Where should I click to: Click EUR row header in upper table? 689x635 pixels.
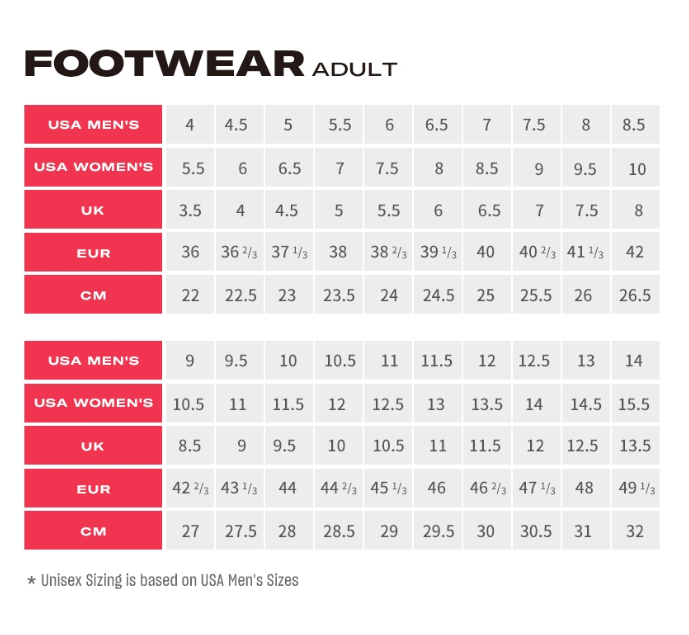point(93,253)
